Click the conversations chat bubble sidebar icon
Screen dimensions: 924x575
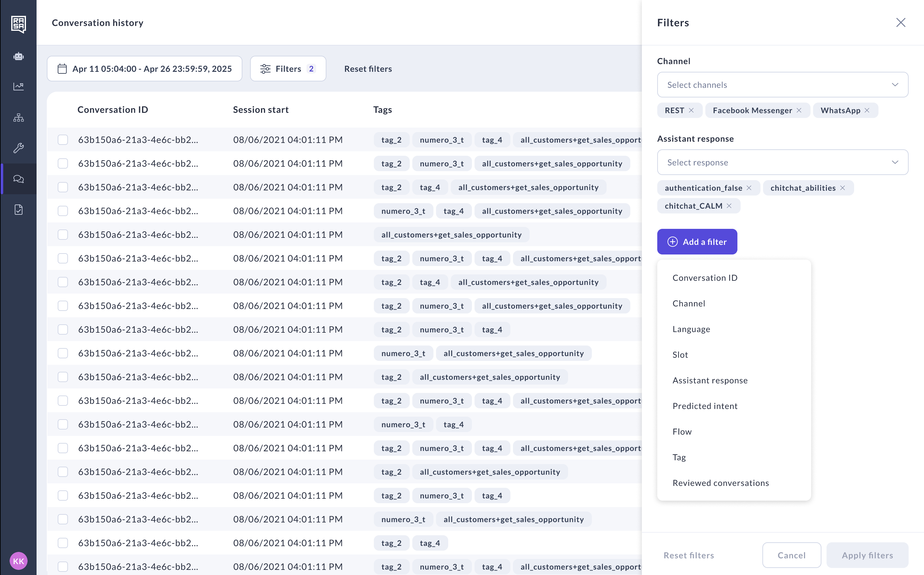(18, 179)
